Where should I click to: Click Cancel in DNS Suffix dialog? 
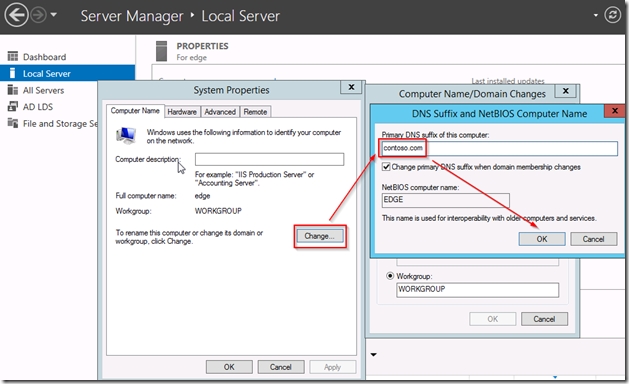593,239
